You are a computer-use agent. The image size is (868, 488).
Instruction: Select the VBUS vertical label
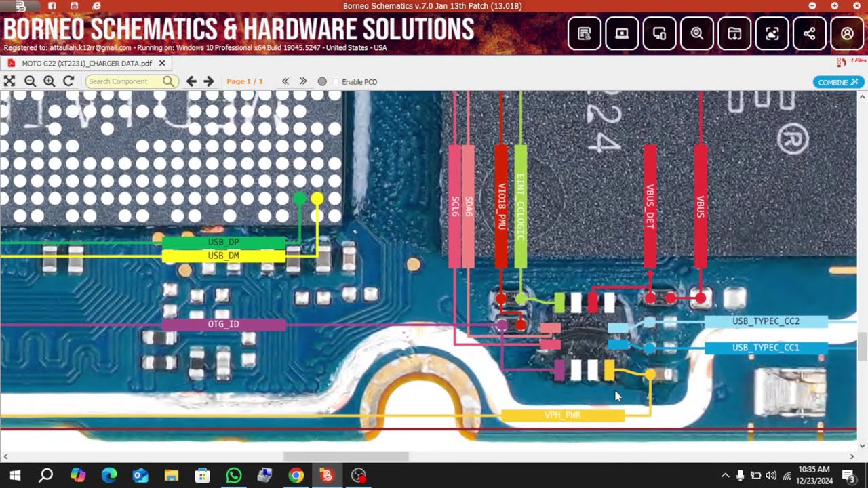[701, 206]
